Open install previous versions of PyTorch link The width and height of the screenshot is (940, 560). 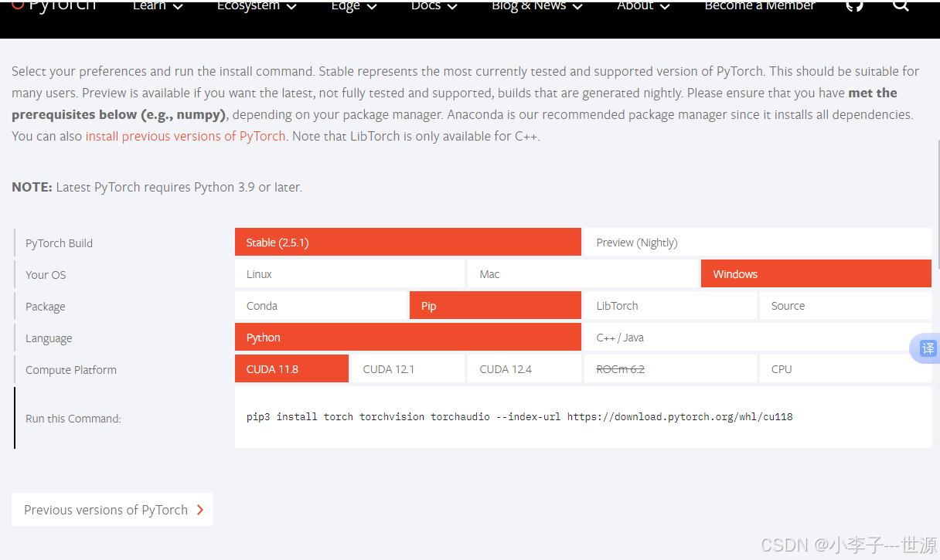click(x=186, y=136)
